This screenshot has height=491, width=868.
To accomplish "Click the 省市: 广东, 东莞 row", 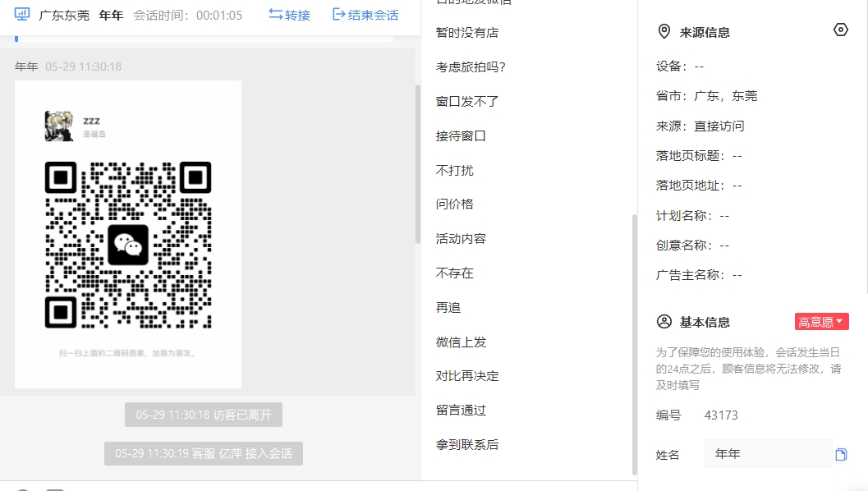I will tap(706, 96).
